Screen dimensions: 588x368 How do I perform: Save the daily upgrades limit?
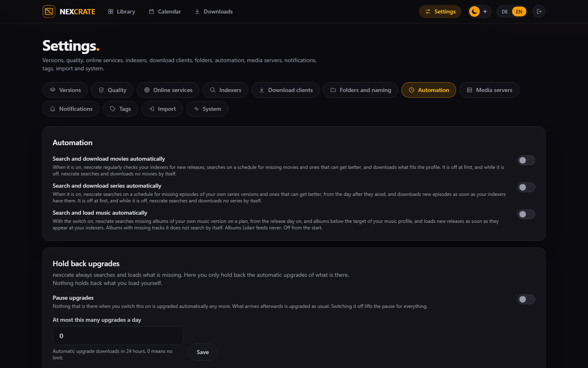203,352
